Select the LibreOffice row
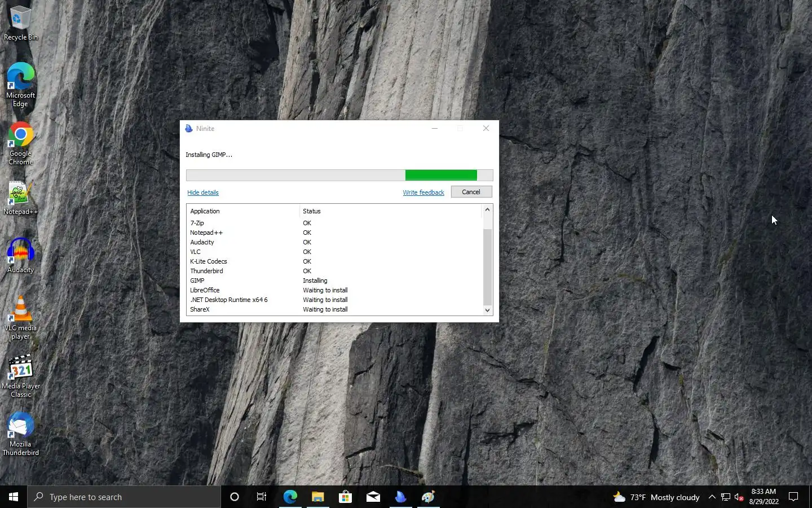812x508 pixels. click(x=335, y=290)
